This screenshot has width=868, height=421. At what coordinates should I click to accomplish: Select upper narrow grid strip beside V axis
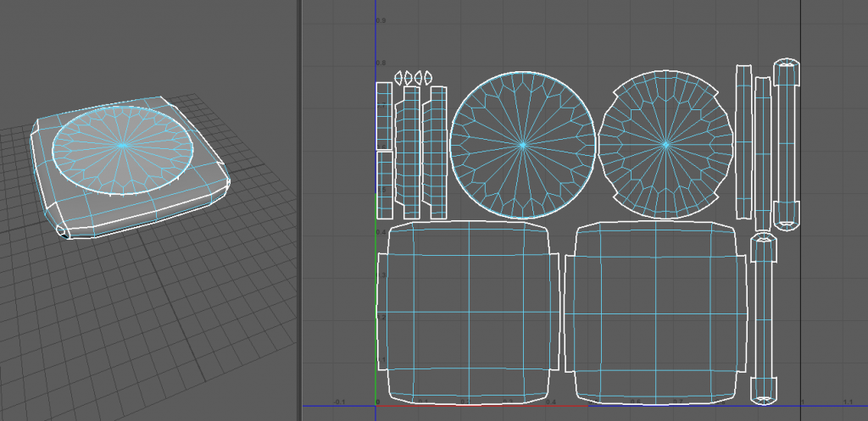[x=384, y=115]
